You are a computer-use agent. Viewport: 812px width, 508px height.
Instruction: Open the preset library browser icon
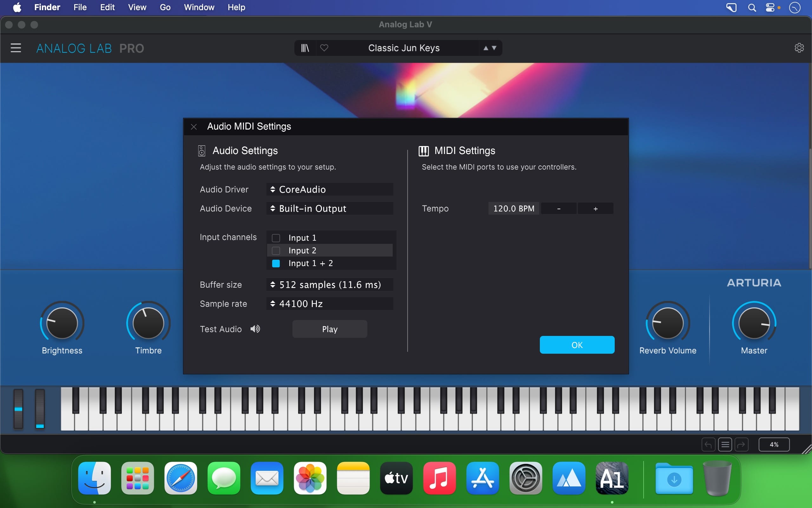coord(305,48)
